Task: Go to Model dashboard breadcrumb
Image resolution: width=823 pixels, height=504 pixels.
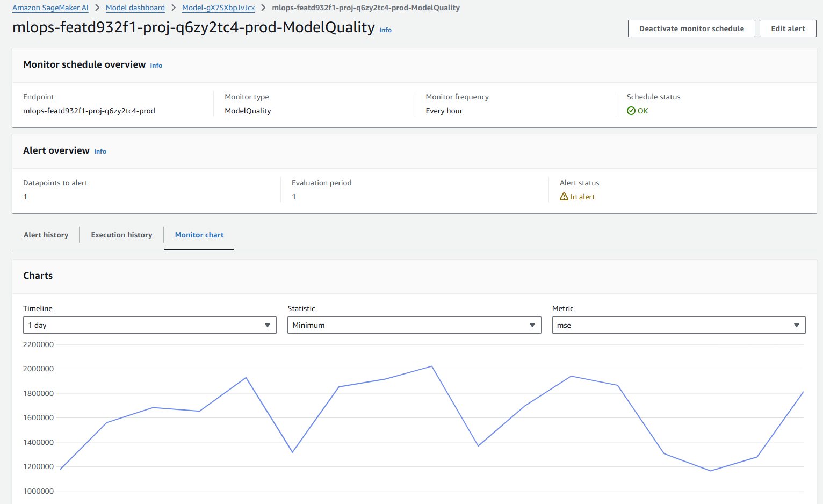Action: [x=135, y=8]
